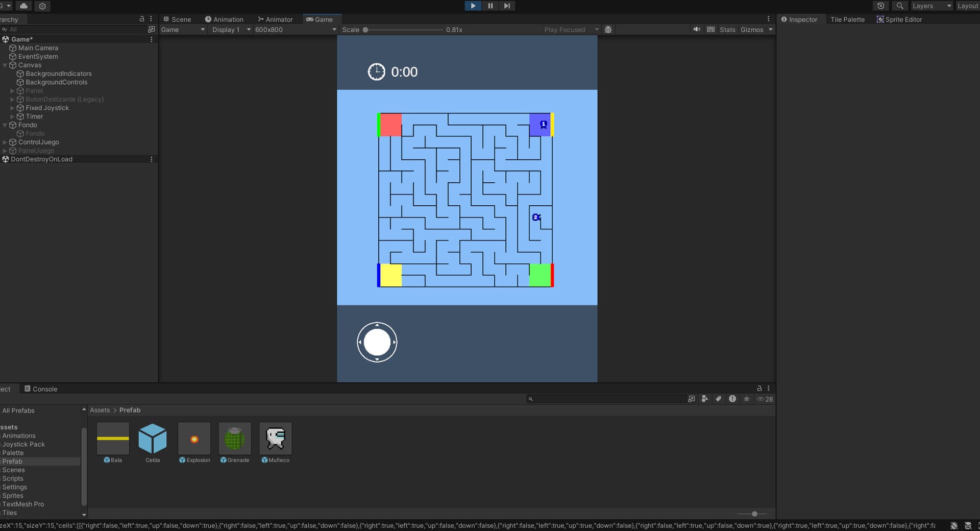
Task: Switch to the Animator tab
Action: pyautogui.click(x=275, y=19)
